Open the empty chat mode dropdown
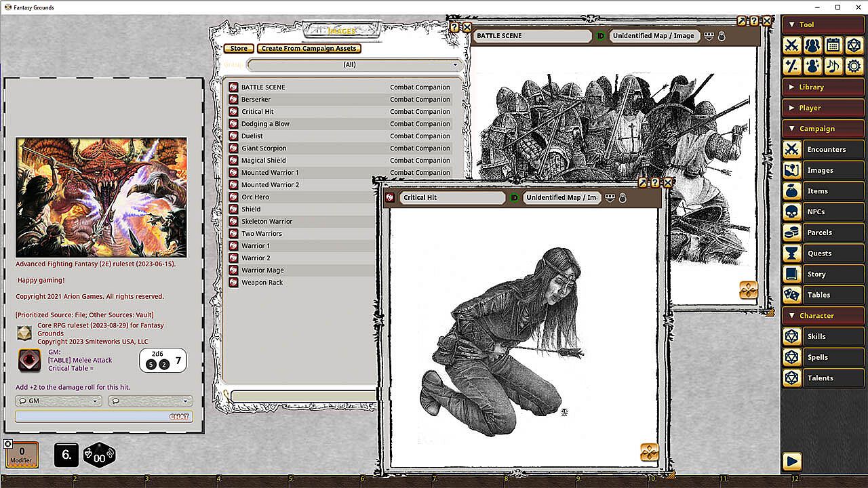The image size is (868, 488). [150, 401]
